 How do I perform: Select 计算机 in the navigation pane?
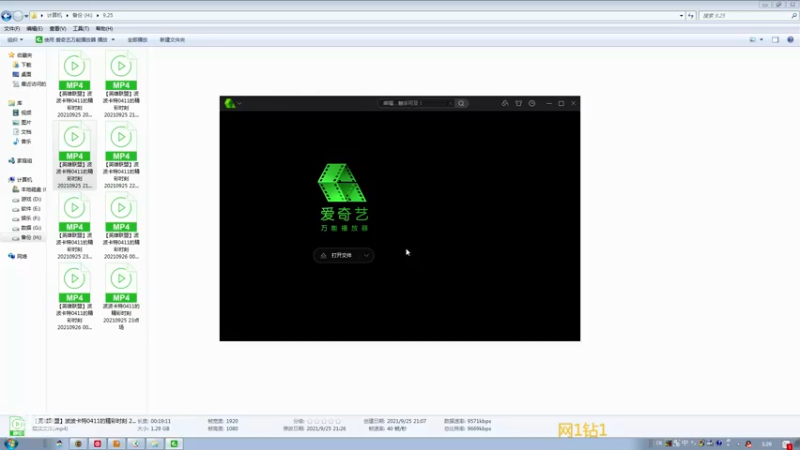coord(20,180)
